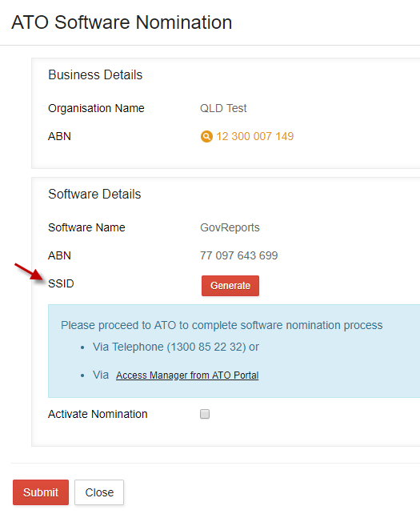
Task: Close the ATO Software Nomination dialog
Action: click(99, 492)
